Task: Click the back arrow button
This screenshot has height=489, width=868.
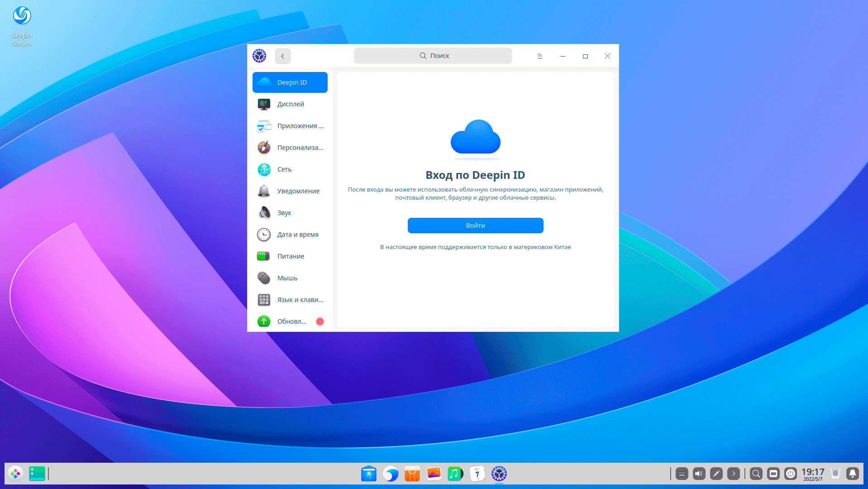Action: [282, 56]
